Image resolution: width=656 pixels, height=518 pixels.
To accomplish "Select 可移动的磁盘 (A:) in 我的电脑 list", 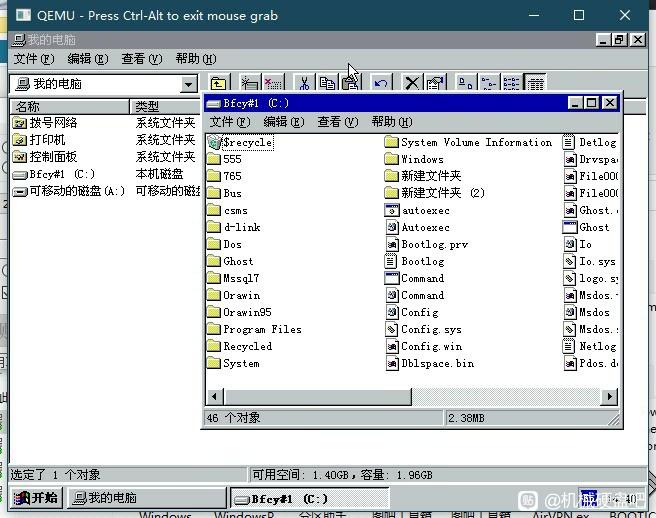I will point(69,191).
